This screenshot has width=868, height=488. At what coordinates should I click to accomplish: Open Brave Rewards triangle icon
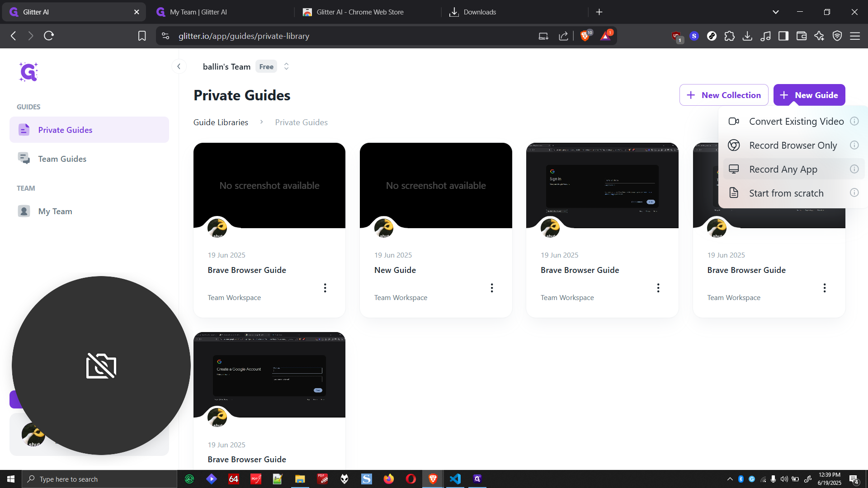(x=606, y=35)
